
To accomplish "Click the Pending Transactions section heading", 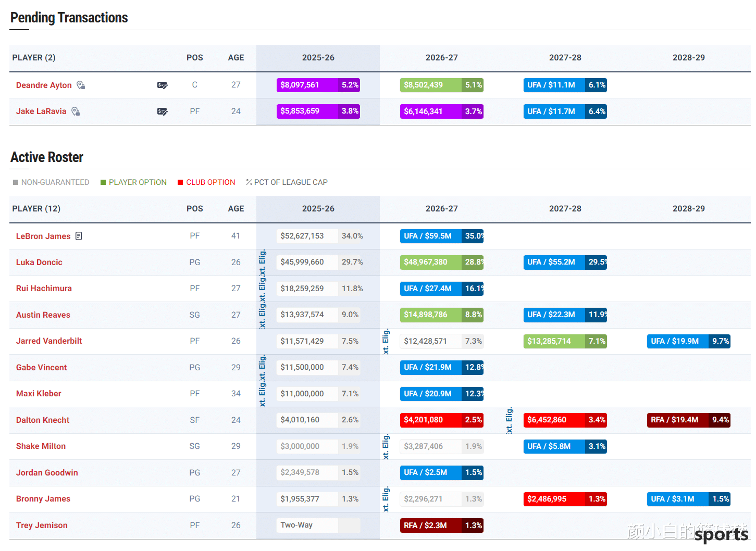I will (69, 18).
